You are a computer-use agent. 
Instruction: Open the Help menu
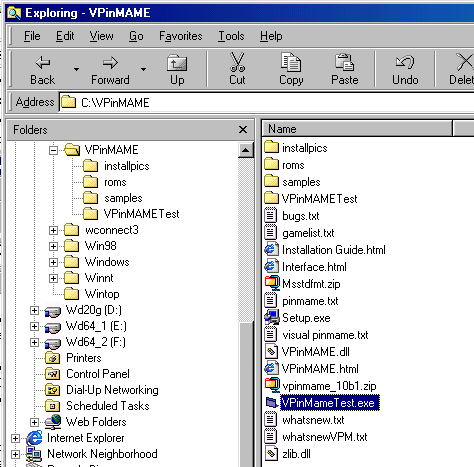271,36
